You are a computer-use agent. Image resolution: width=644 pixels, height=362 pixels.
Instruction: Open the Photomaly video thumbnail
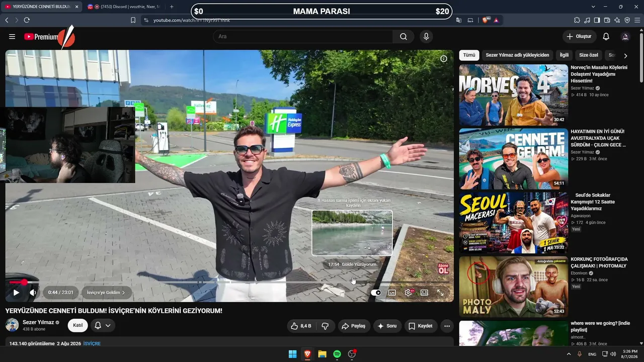[x=514, y=287]
